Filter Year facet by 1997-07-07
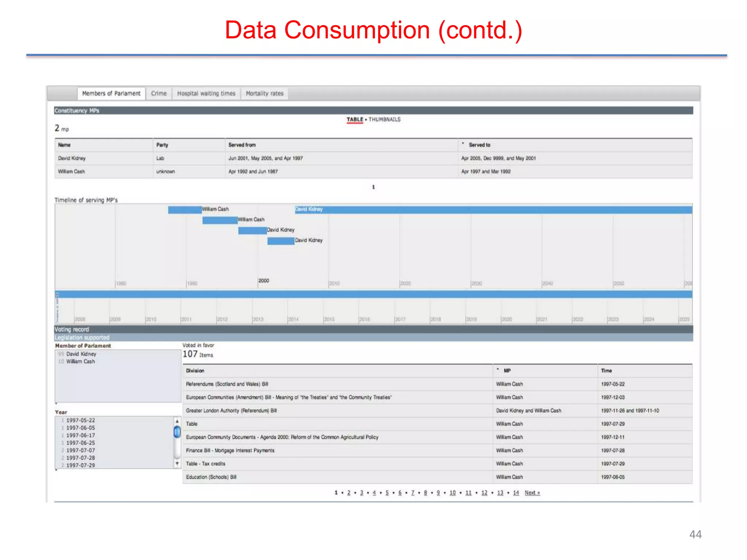 (80, 450)
